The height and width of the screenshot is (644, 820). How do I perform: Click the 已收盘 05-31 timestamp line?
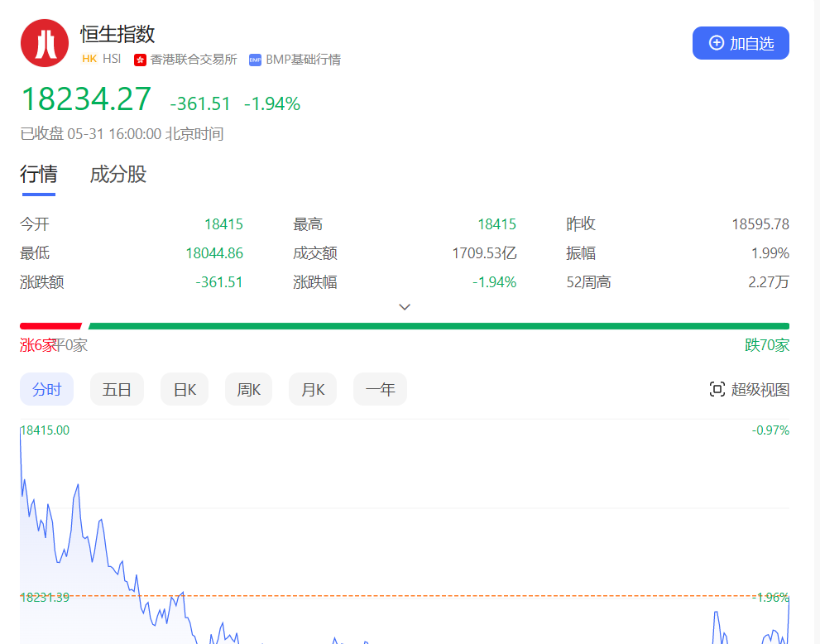click(x=122, y=134)
